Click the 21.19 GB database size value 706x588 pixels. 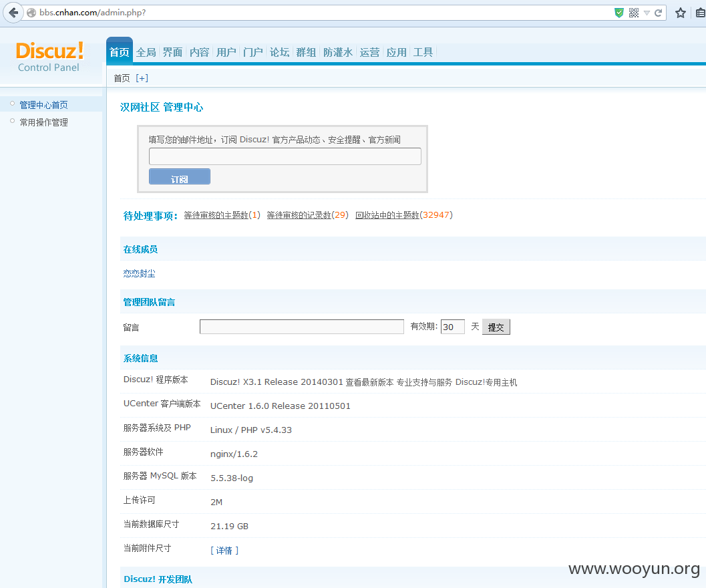click(229, 527)
